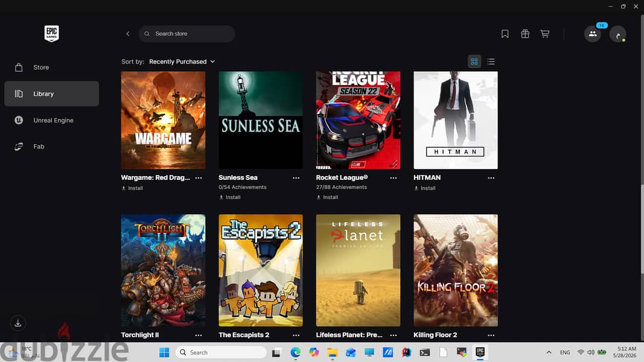Click the 0/54 Achievements text
Viewport: 644px width, 362px height.
point(242,187)
